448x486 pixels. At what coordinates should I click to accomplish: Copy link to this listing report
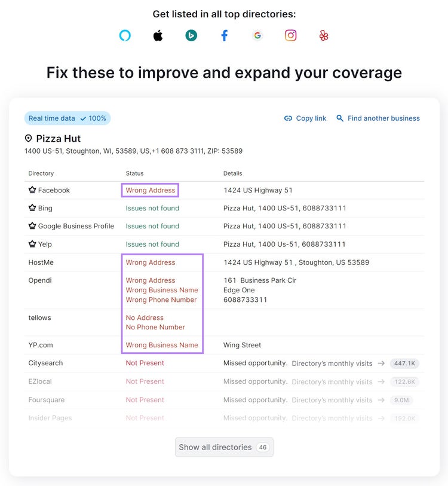point(305,118)
